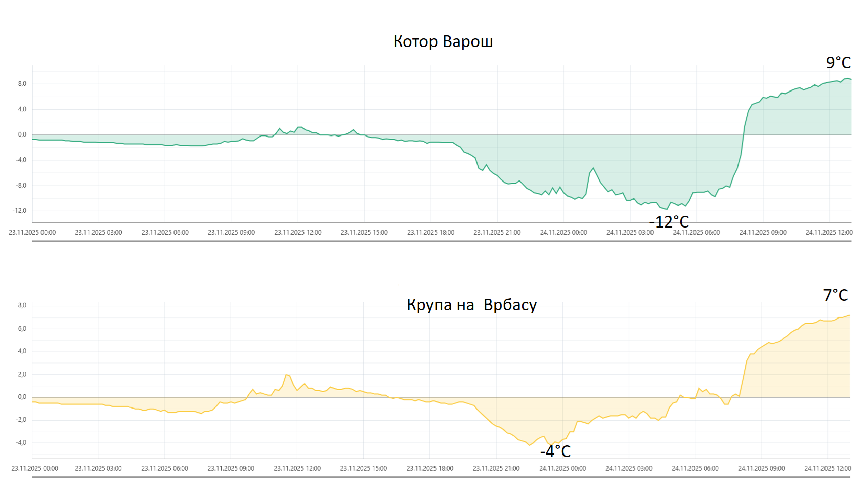
Task: Click 23.11.2025 18:00 label on the bottom chart
Action: pyautogui.click(x=430, y=469)
